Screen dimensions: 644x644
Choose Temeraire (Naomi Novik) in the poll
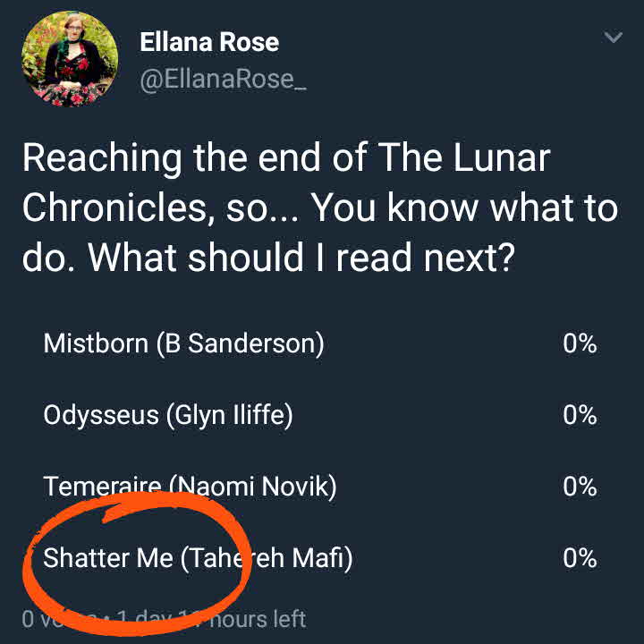pos(190,487)
